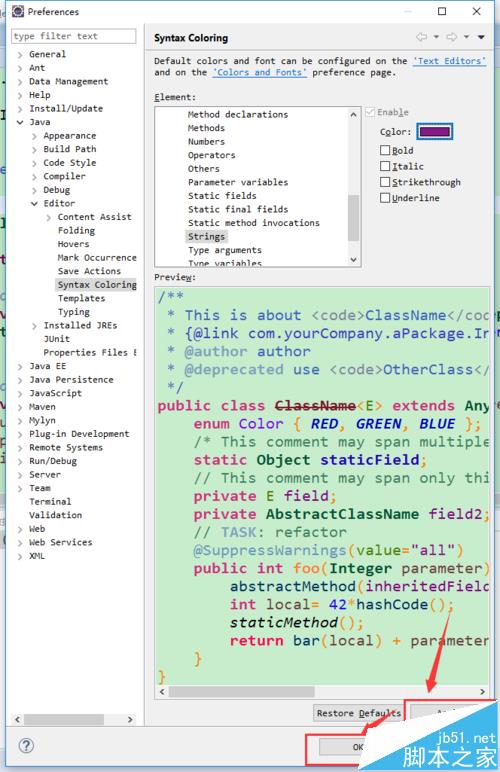Viewport: 500px width, 772px height.
Task: Select Method declarations element
Action: pyautogui.click(x=238, y=114)
